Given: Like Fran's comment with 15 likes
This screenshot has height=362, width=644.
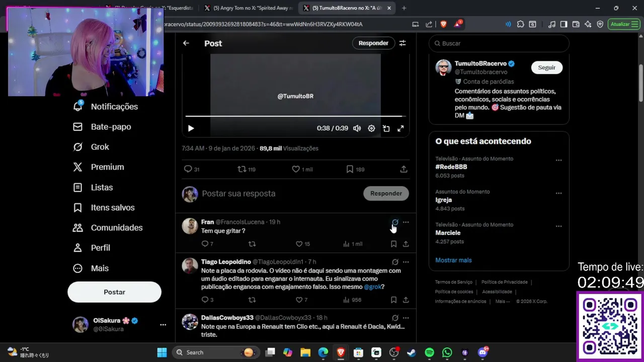Looking at the screenshot, I should pos(302,244).
